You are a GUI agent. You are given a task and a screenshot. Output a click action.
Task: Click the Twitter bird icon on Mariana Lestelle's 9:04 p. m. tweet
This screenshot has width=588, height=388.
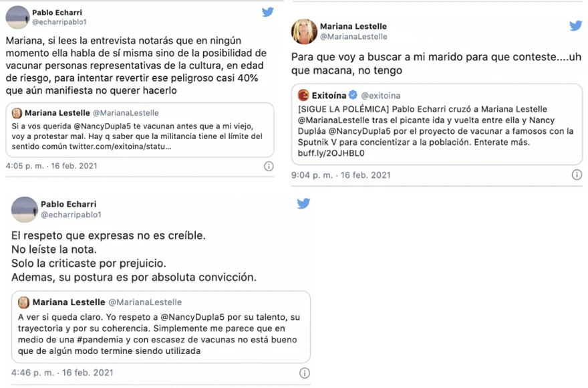point(575,25)
